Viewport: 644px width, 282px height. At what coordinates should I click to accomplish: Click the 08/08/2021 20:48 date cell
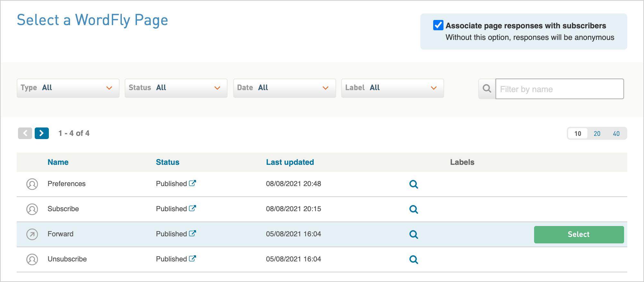point(293,184)
